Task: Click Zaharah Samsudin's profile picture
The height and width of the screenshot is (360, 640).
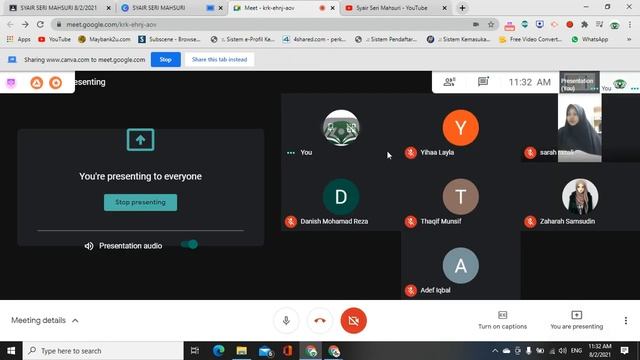Action: pos(580,197)
